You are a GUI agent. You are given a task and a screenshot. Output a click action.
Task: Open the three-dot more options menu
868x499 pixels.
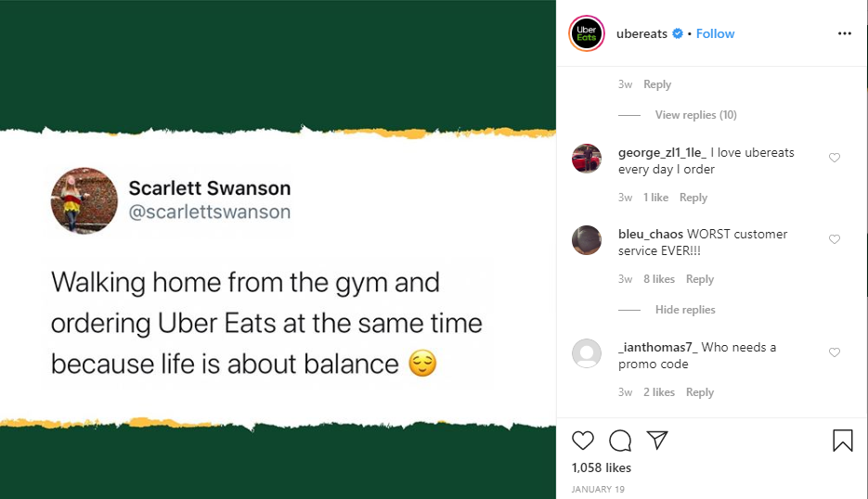844,33
